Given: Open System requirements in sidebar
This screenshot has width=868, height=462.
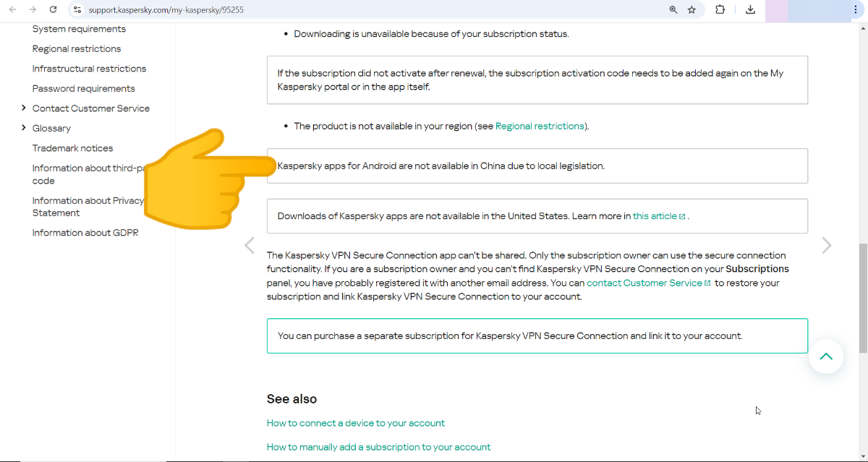Looking at the screenshot, I should pyautogui.click(x=79, y=29).
